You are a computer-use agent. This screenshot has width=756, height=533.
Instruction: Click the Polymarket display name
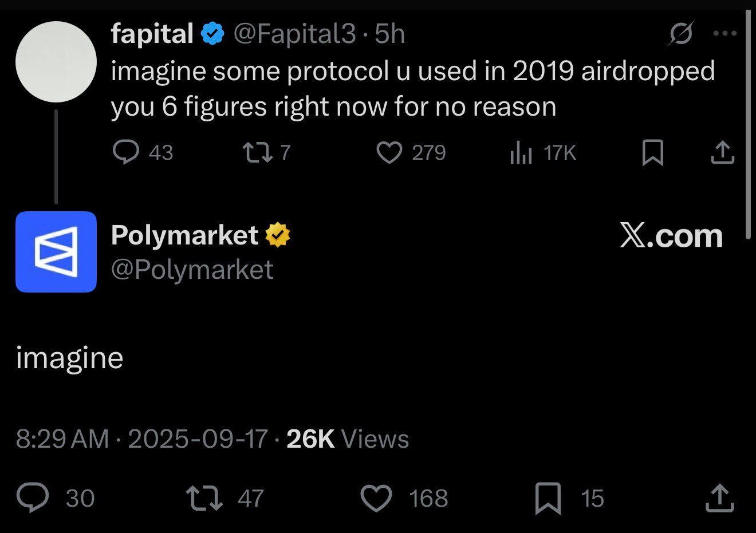[184, 235]
